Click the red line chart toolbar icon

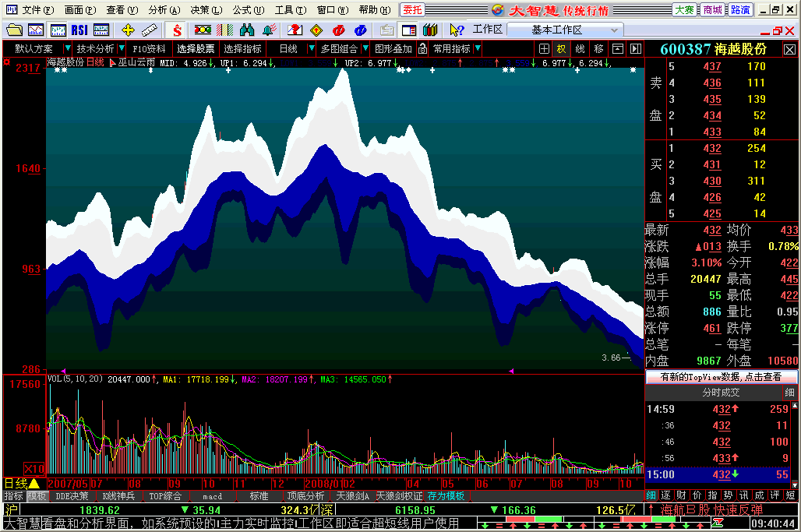pos(36,30)
